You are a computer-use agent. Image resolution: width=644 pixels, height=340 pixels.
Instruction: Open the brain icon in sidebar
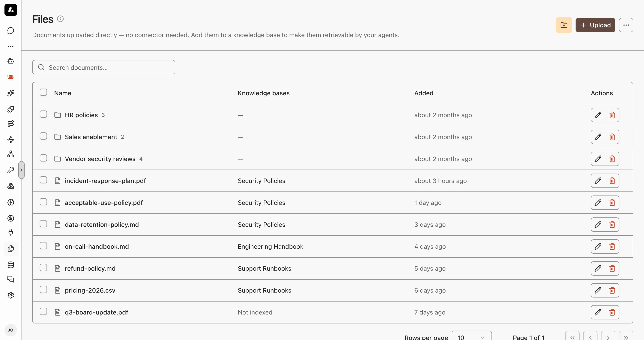(x=11, y=202)
